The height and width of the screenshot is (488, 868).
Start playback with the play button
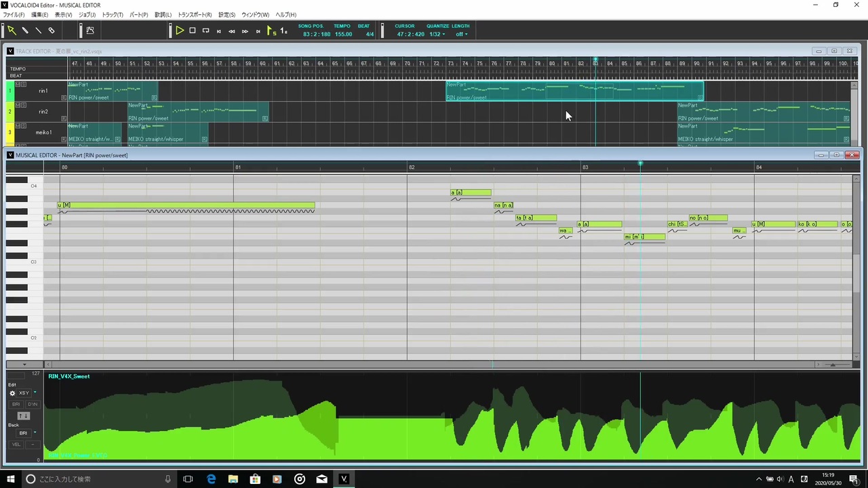click(180, 30)
